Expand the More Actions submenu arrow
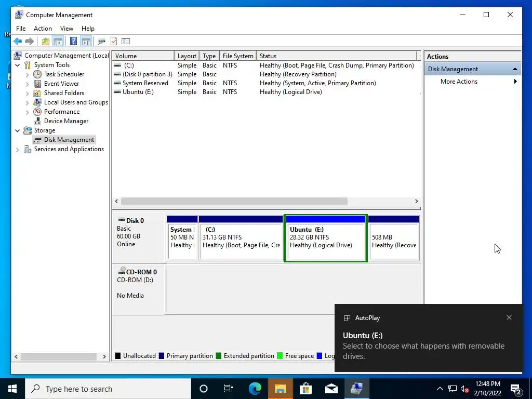532x399 pixels. (515, 82)
